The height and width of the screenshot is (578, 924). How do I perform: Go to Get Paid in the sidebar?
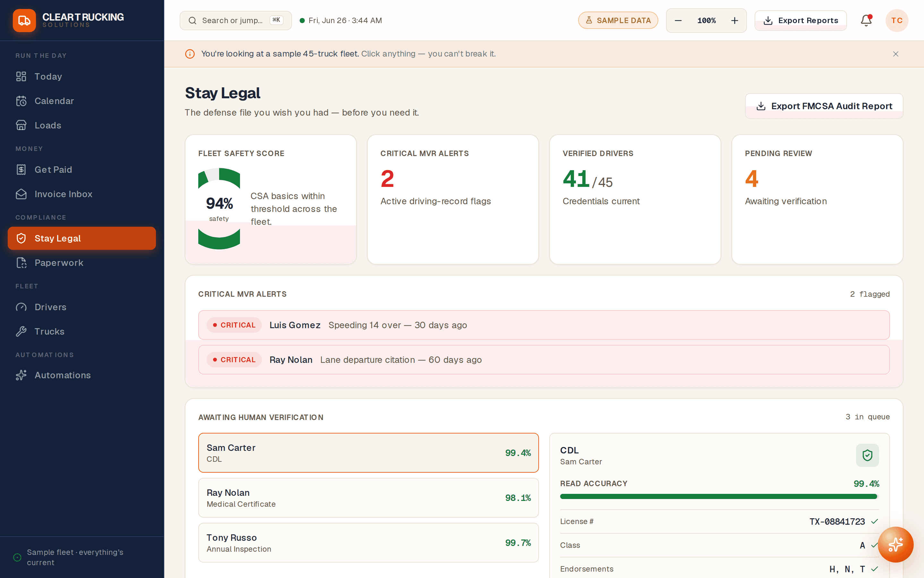(82, 170)
